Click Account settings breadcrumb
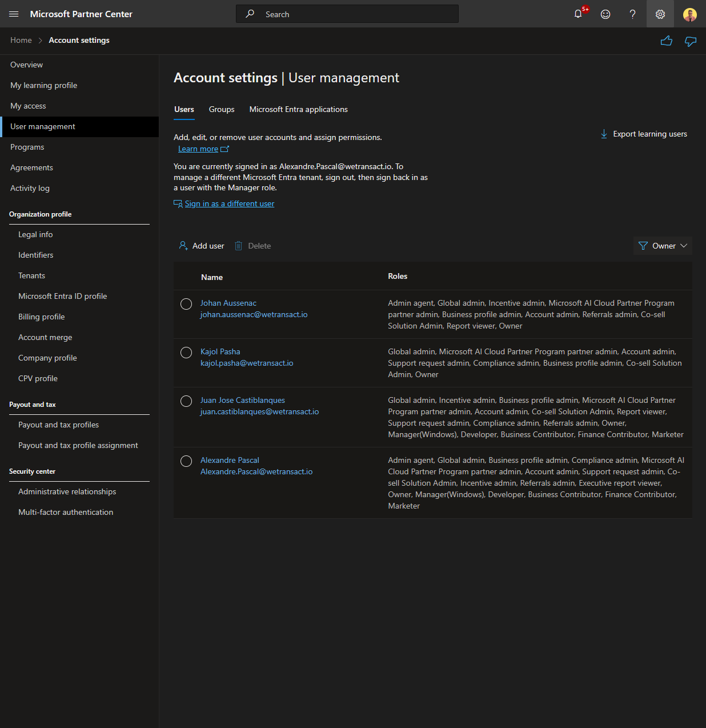 tap(79, 40)
